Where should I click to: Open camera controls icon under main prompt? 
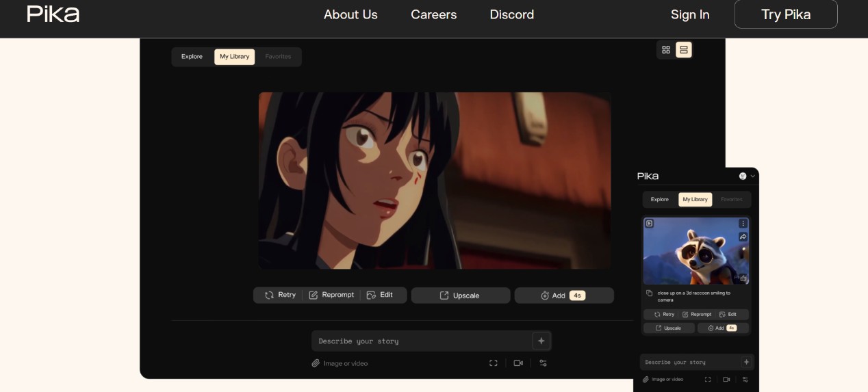click(518, 363)
